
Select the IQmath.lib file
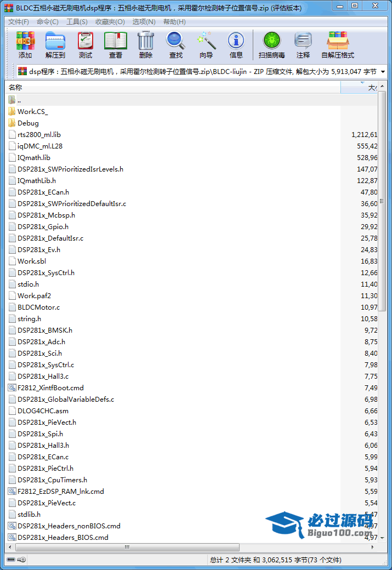(34, 158)
